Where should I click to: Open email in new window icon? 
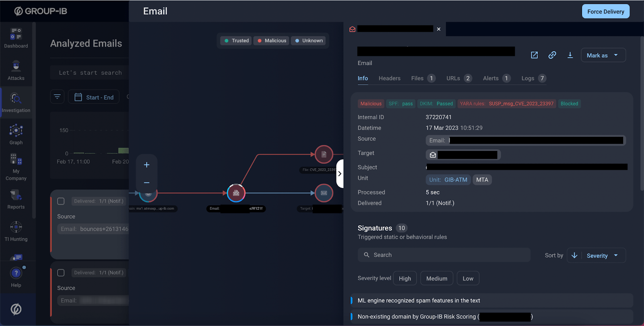click(534, 55)
